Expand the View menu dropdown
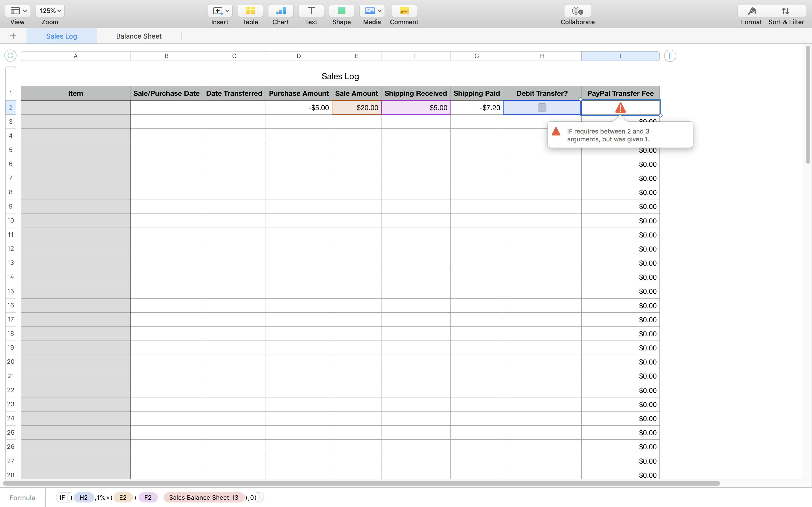This screenshot has width=812, height=507. (x=17, y=11)
